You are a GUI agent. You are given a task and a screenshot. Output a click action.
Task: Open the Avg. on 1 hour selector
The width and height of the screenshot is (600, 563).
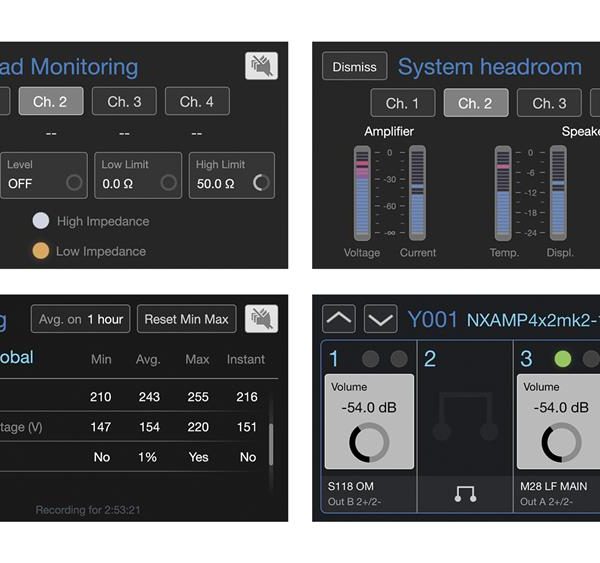click(81, 319)
